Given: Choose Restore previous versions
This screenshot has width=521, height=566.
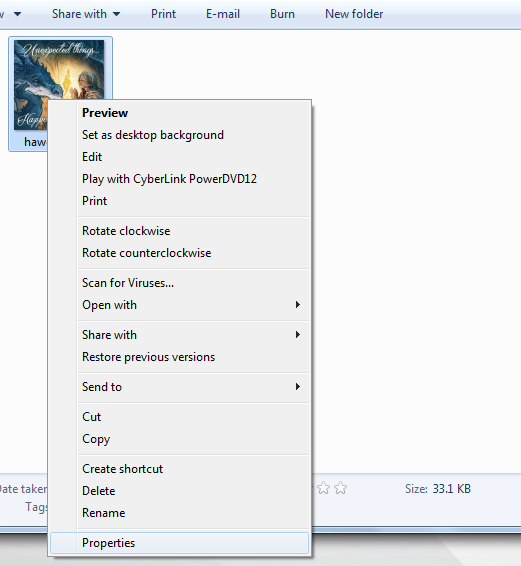Looking at the screenshot, I should (x=179, y=357).
